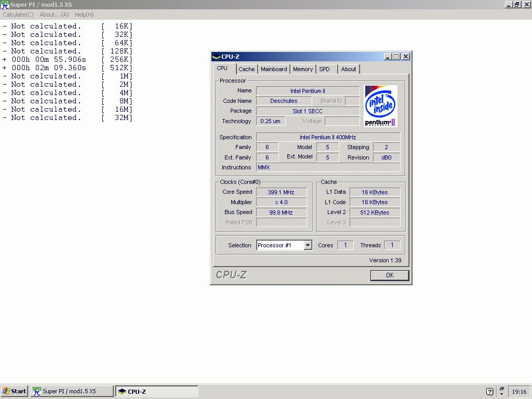Click the Revision value dB0
Image resolution: width=532 pixels, height=399 pixels.
(x=387, y=157)
